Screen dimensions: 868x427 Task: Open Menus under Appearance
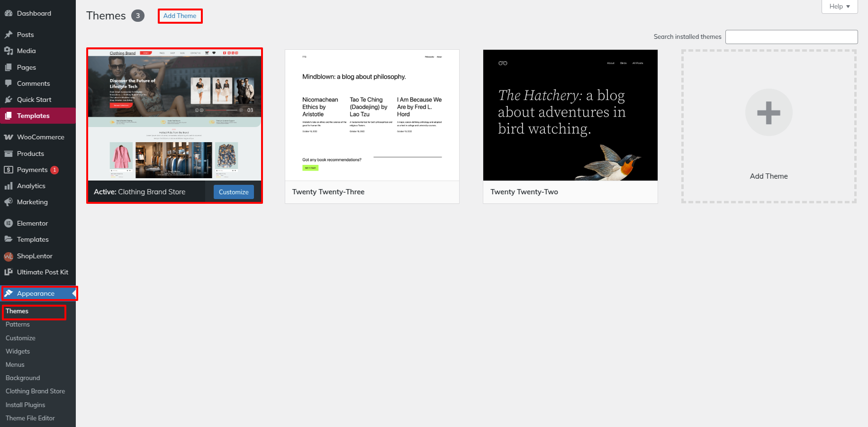tap(15, 364)
